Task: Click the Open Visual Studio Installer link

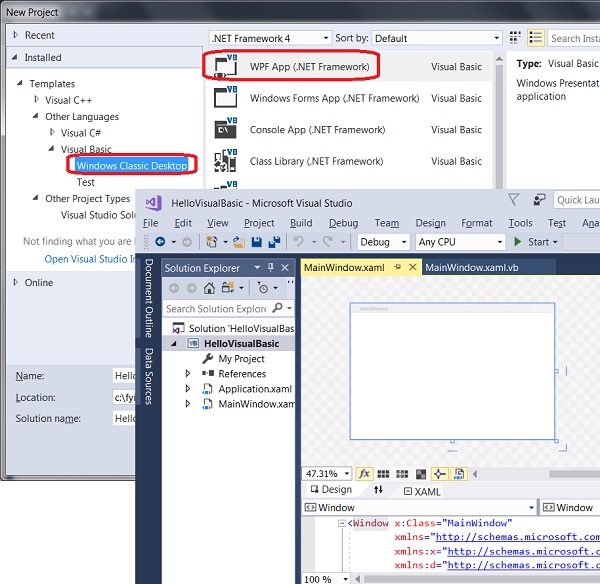Action: click(90, 259)
